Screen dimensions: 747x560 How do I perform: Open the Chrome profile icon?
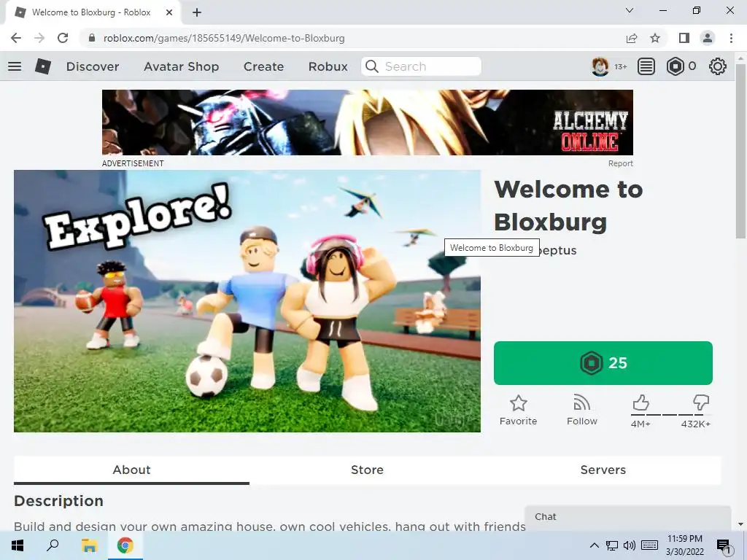(x=708, y=38)
